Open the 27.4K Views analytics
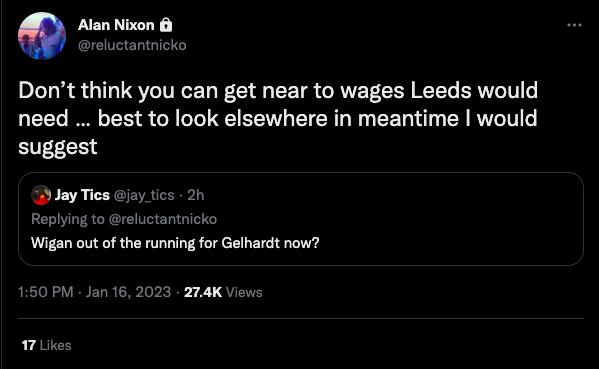The image size is (599, 369). click(x=223, y=292)
